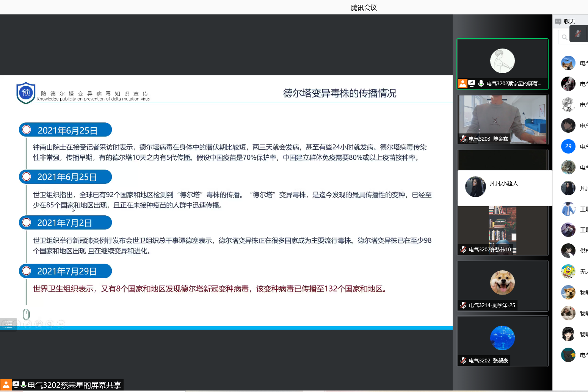Click the see-all-slides icon in slide toolbar
The width and height of the screenshot is (588, 392).
39,324
